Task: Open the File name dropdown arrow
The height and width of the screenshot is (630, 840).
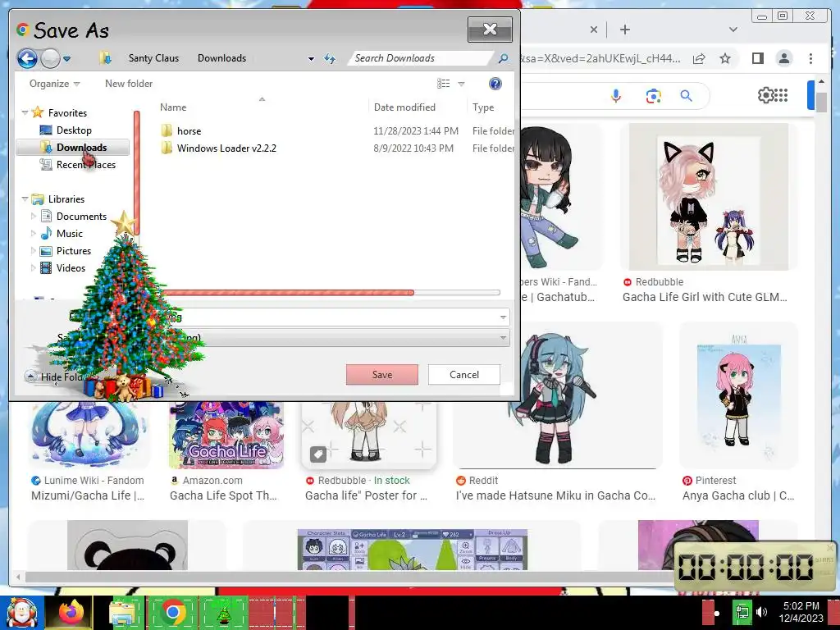Action: coord(503,317)
